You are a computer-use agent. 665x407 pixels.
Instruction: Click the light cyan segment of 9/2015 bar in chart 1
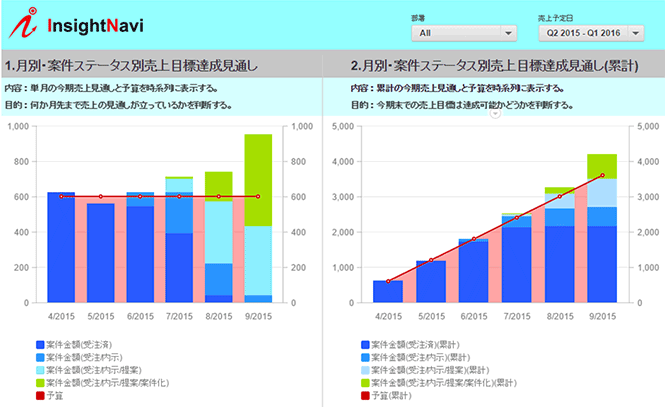tap(258, 260)
